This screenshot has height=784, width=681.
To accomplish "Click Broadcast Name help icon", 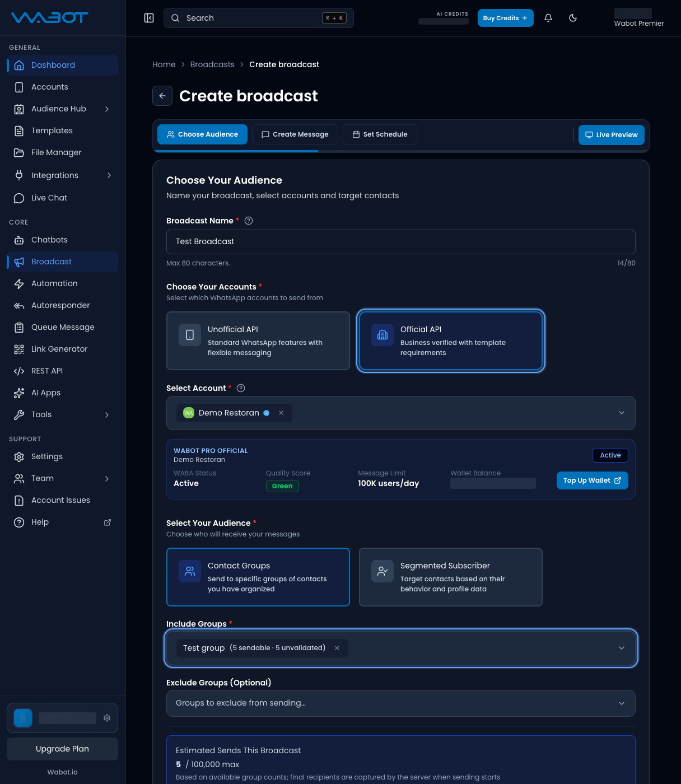I will [249, 221].
